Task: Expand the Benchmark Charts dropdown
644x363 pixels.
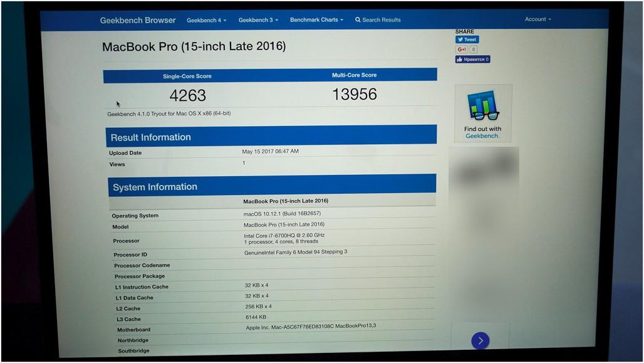Action: 316,20
